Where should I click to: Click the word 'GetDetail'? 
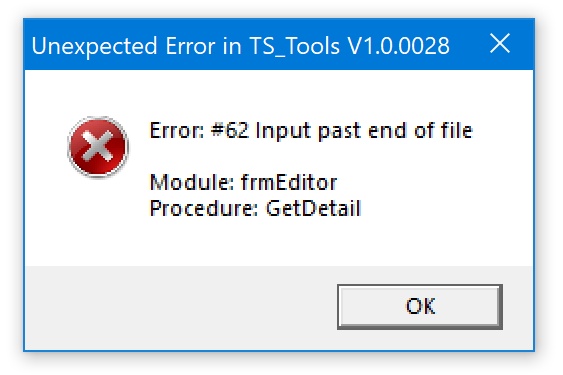tap(313, 208)
